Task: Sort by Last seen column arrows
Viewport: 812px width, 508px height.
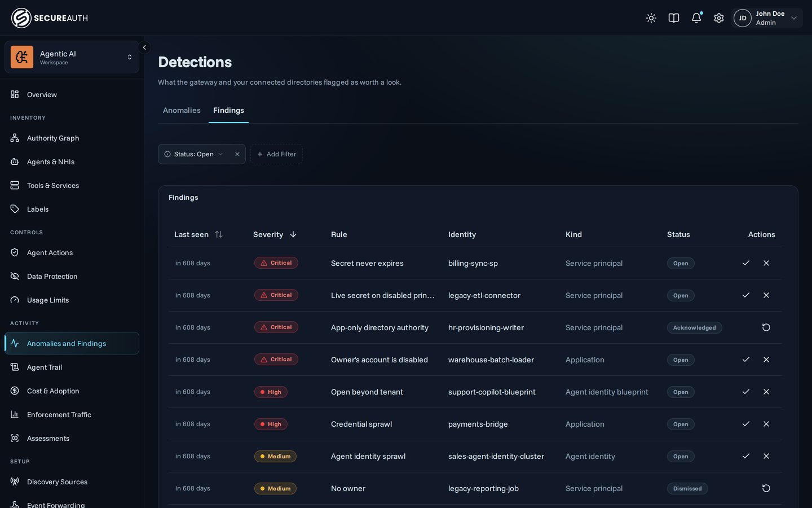Action: (219, 234)
